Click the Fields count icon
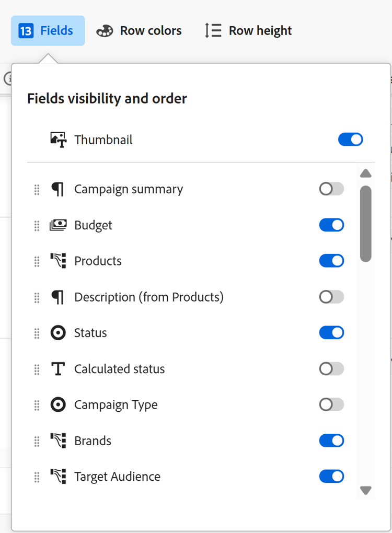This screenshot has height=533, width=392. tap(26, 31)
